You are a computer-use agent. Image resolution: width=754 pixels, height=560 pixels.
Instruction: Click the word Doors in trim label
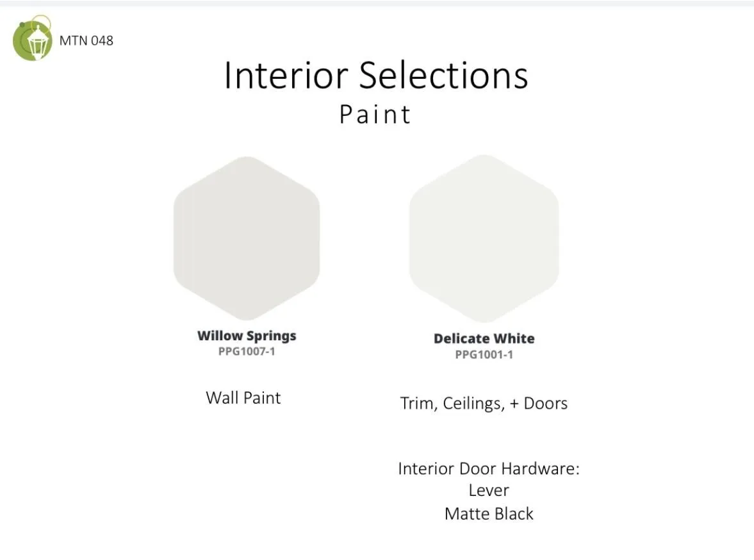[x=546, y=403]
